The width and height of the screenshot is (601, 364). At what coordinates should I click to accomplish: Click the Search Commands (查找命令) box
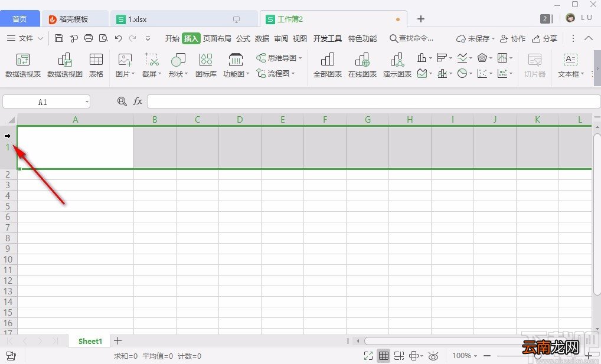pos(411,38)
